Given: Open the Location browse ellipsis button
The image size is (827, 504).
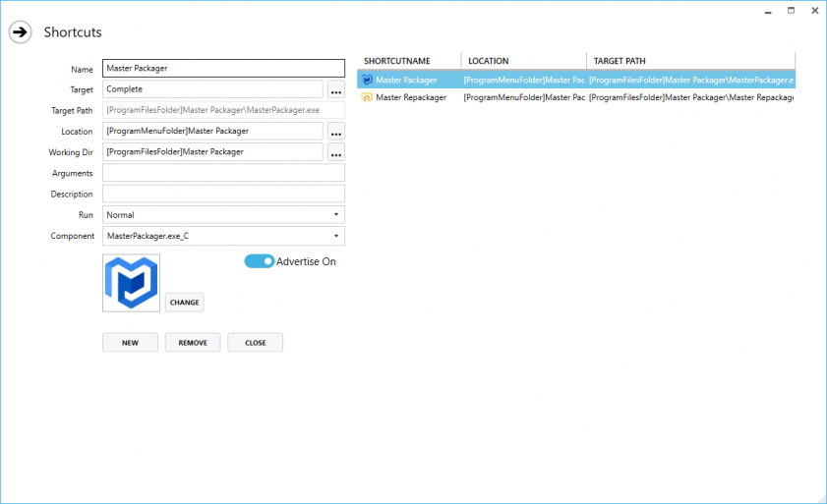Looking at the screenshot, I should pyautogui.click(x=336, y=132).
